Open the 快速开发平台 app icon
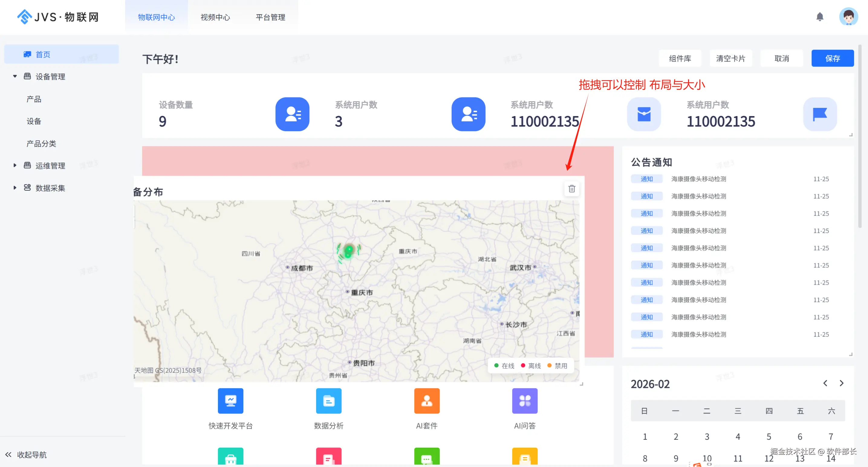 [x=230, y=401]
